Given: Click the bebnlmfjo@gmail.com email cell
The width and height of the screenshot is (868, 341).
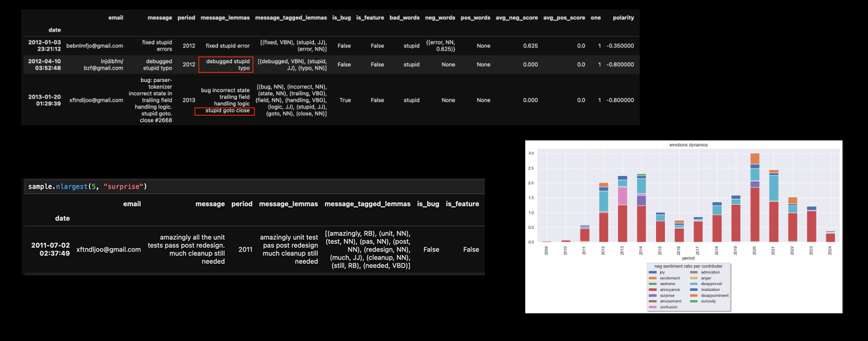Looking at the screenshot, I should tap(95, 46).
